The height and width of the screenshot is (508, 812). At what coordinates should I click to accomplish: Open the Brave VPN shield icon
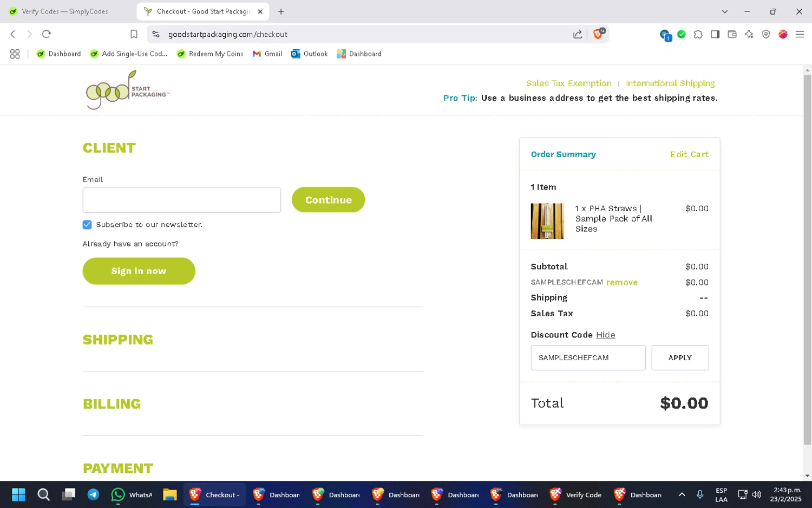point(766,34)
